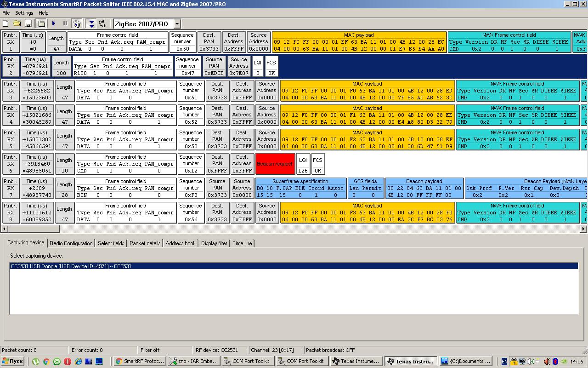Click the red Beacon request cell
This screenshot has height=368, width=588.
275,164
